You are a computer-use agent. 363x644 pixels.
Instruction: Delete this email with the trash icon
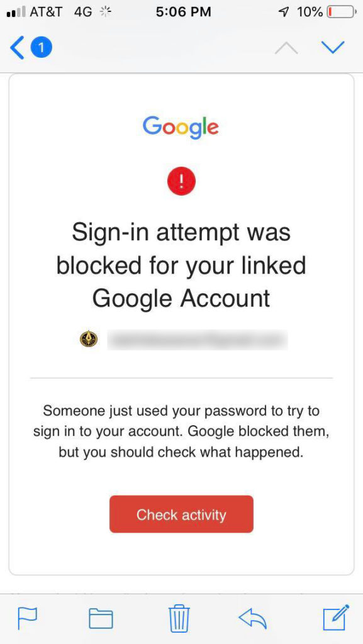pyautogui.click(x=179, y=618)
